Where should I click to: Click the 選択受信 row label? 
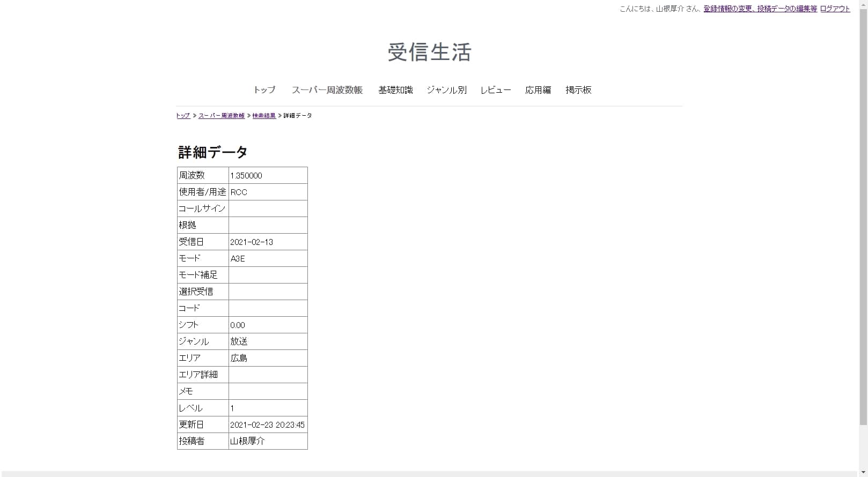coord(196,292)
